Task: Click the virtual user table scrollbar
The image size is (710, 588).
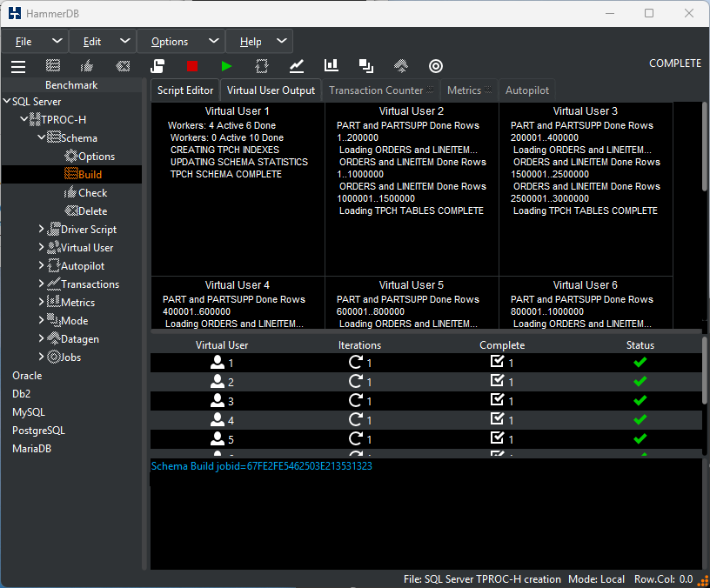Action: 705,371
